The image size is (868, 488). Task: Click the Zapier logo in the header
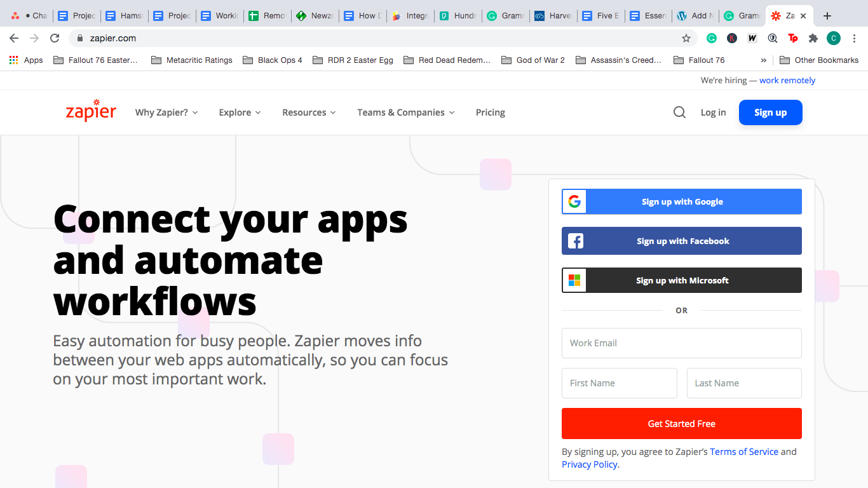tap(91, 111)
